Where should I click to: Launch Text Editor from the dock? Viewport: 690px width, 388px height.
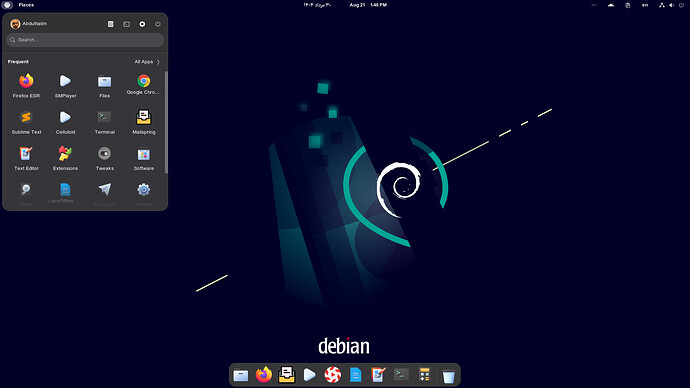pos(378,375)
